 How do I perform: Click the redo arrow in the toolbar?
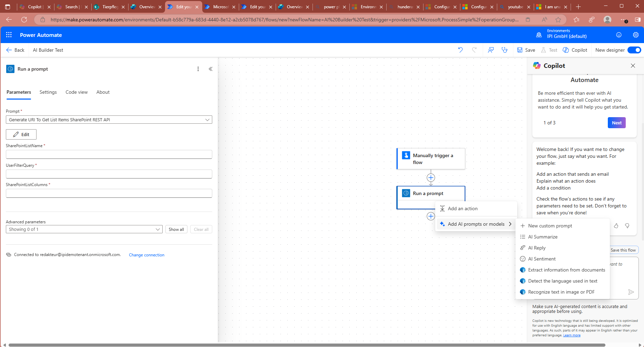474,50
